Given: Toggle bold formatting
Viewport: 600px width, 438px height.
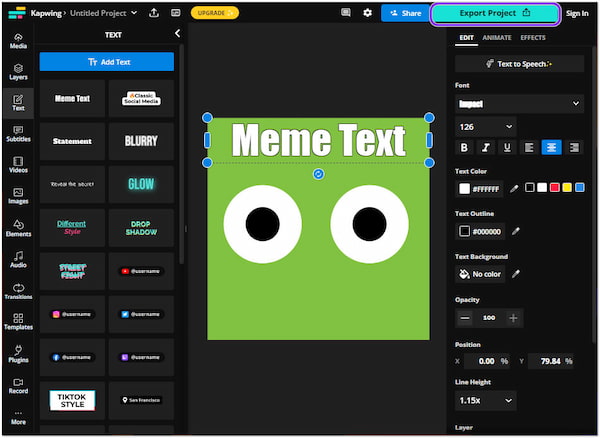Looking at the screenshot, I should coord(464,147).
